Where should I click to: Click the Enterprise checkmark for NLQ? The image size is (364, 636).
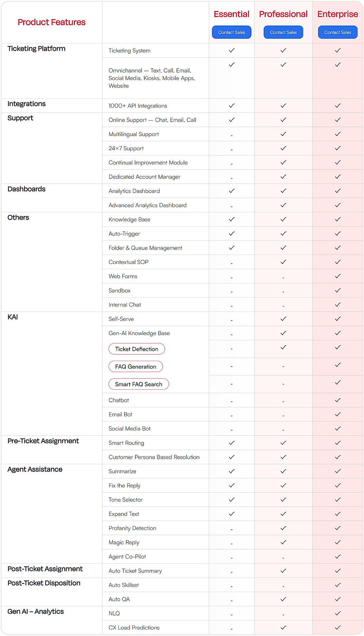coord(337,613)
